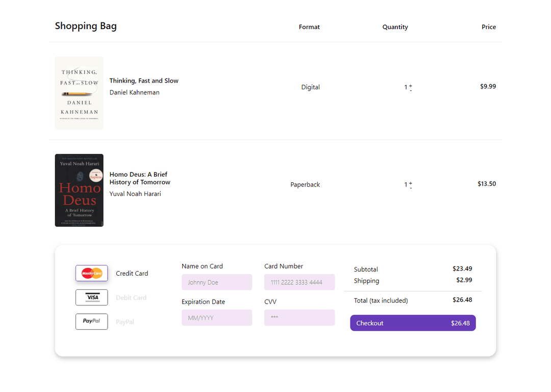Decrease quantity of Homo Deus
This screenshot has height=392, width=551.
click(411, 188)
